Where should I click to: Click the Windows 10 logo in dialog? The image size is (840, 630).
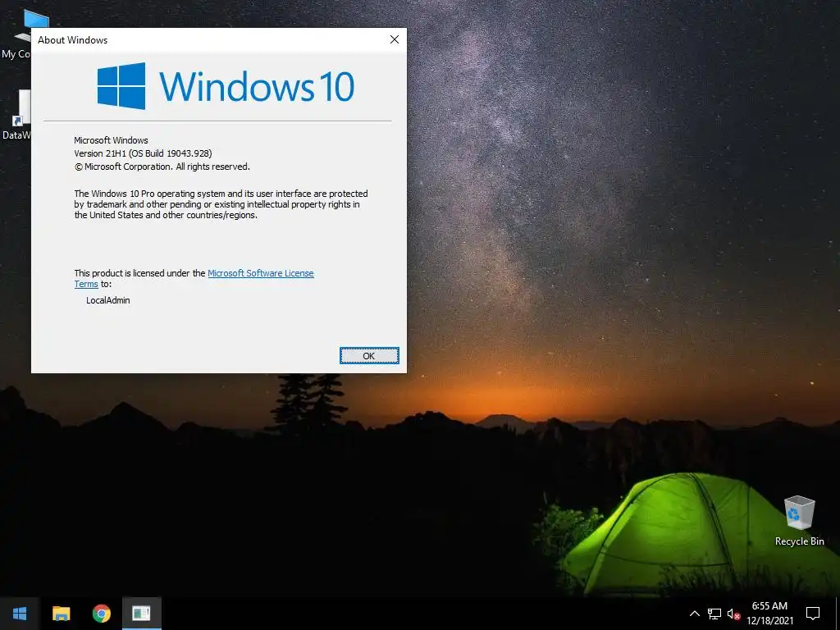[x=226, y=85]
